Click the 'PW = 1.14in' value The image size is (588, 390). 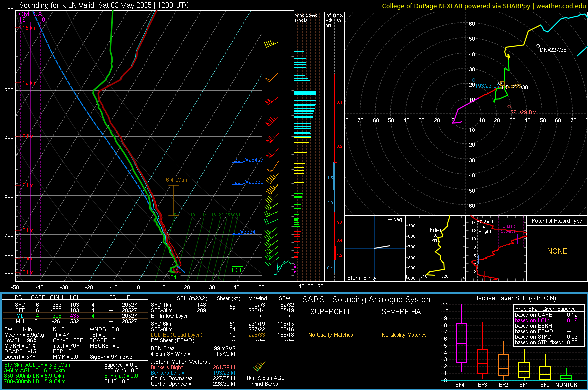(x=18, y=329)
